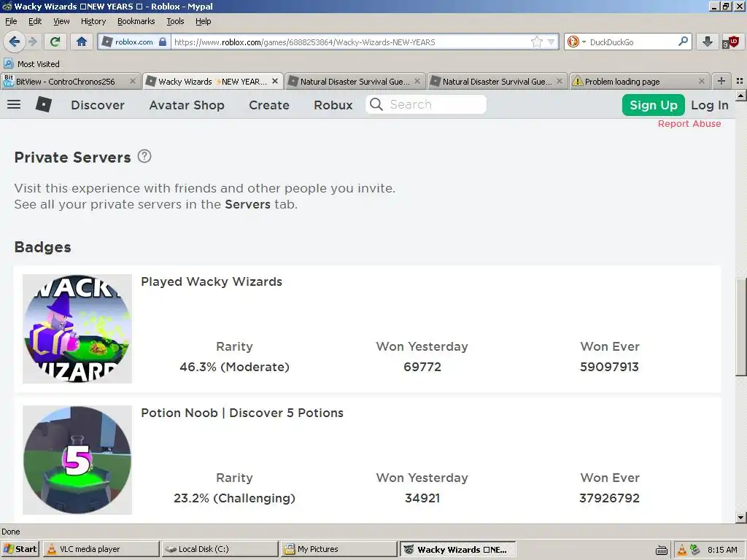Click the page scrollbar down arrow

click(x=741, y=517)
